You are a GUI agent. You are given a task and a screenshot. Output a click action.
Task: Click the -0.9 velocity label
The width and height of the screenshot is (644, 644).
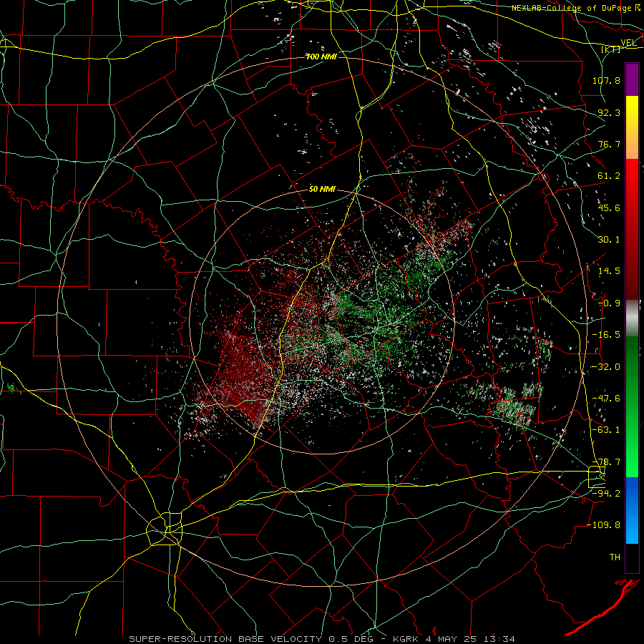609,303
